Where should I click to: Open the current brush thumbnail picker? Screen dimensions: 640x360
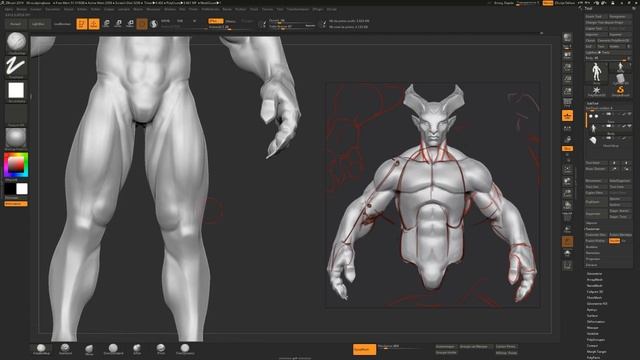click(x=16, y=41)
